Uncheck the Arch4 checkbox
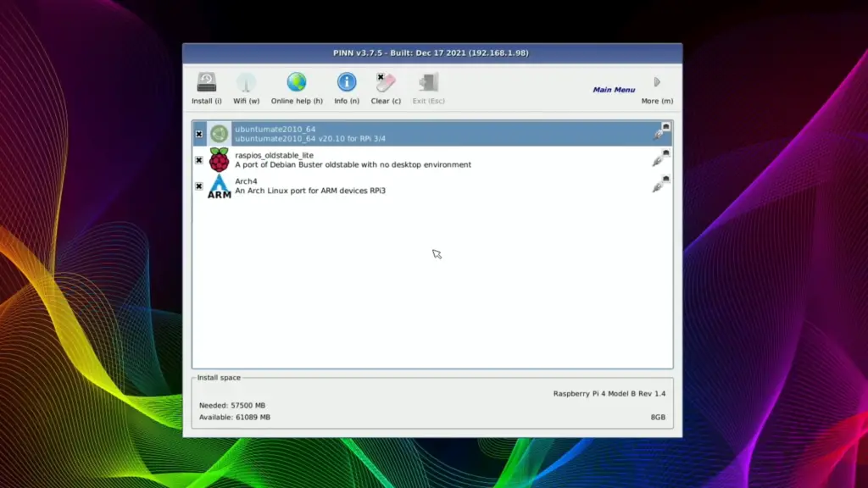Viewport: 868px width, 488px height. 198,186
